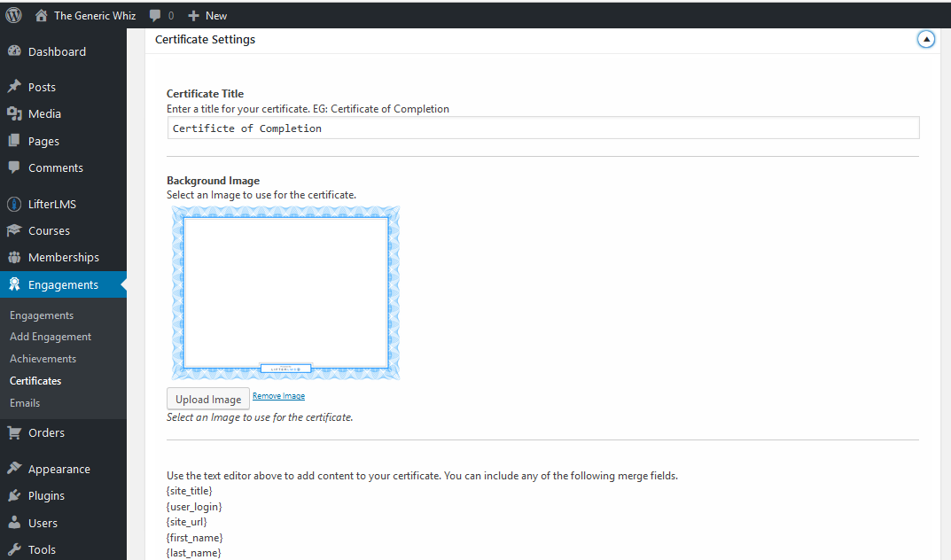
Task: Expand the + New admin bar menu
Action: pyautogui.click(x=207, y=15)
